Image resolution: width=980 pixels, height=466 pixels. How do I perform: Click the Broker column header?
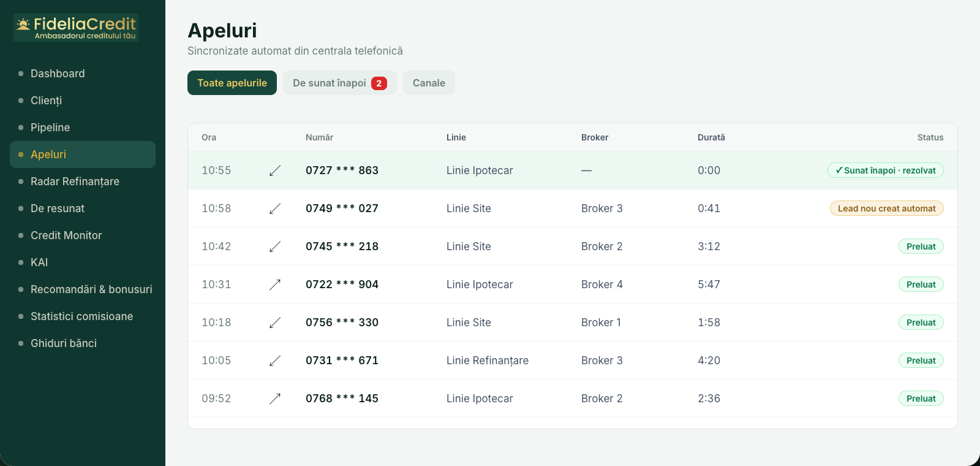pyautogui.click(x=595, y=137)
